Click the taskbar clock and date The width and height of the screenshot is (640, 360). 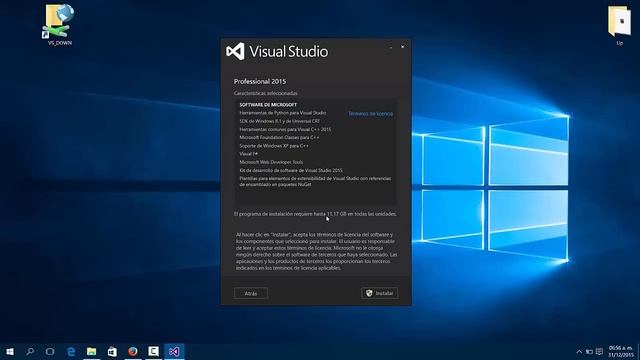[x=620, y=351]
